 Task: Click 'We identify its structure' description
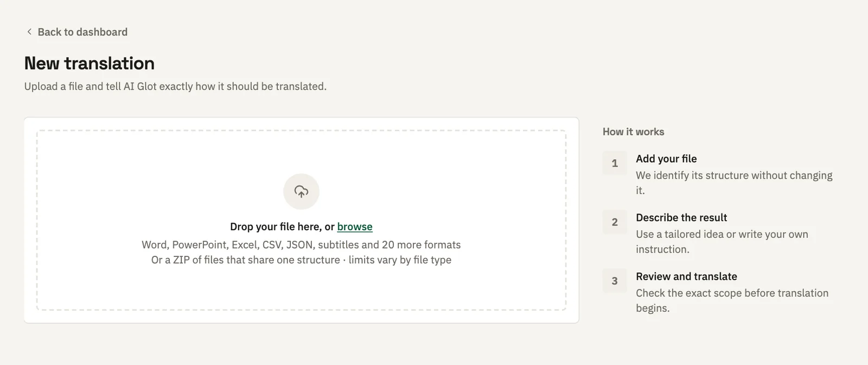point(734,182)
